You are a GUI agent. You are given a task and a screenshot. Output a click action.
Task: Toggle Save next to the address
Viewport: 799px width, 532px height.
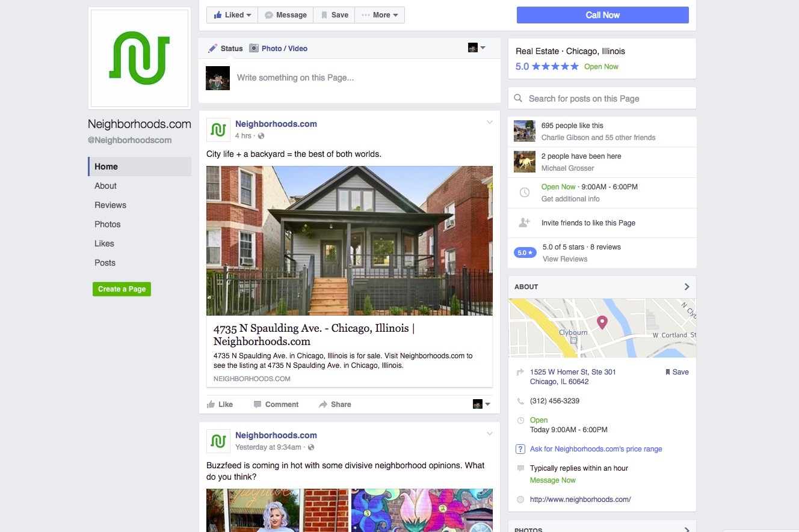click(677, 372)
